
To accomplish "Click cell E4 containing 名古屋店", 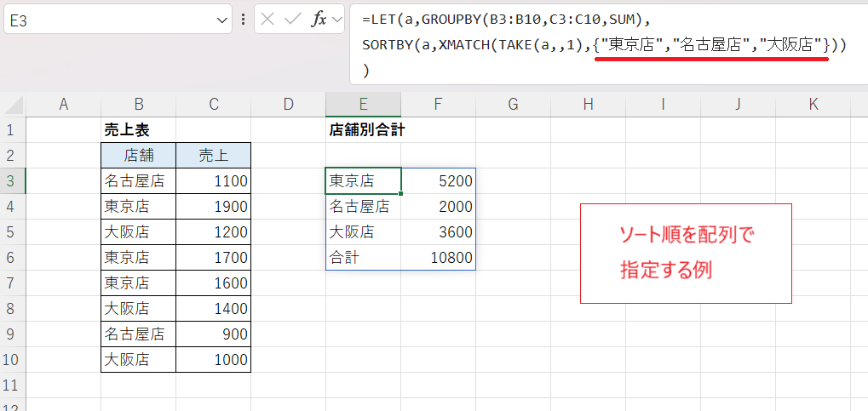I will pos(363,206).
